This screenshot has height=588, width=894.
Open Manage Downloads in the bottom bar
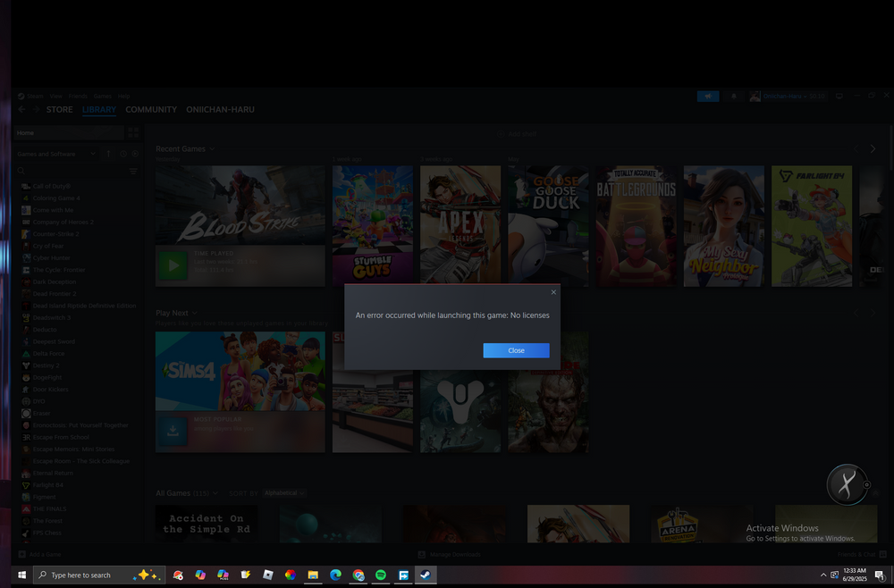[450, 554]
